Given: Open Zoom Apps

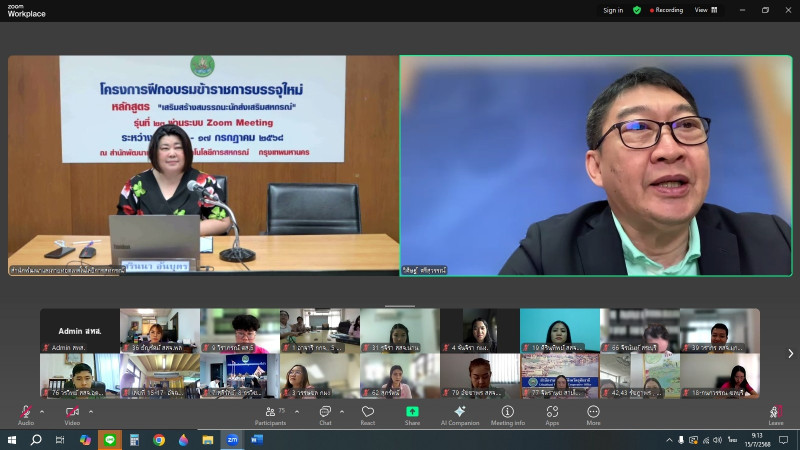Looking at the screenshot, I should (x=552, y=415).
